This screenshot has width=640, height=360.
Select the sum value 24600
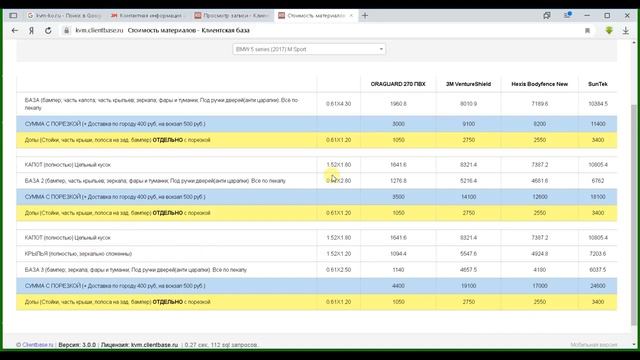point(598,286)
